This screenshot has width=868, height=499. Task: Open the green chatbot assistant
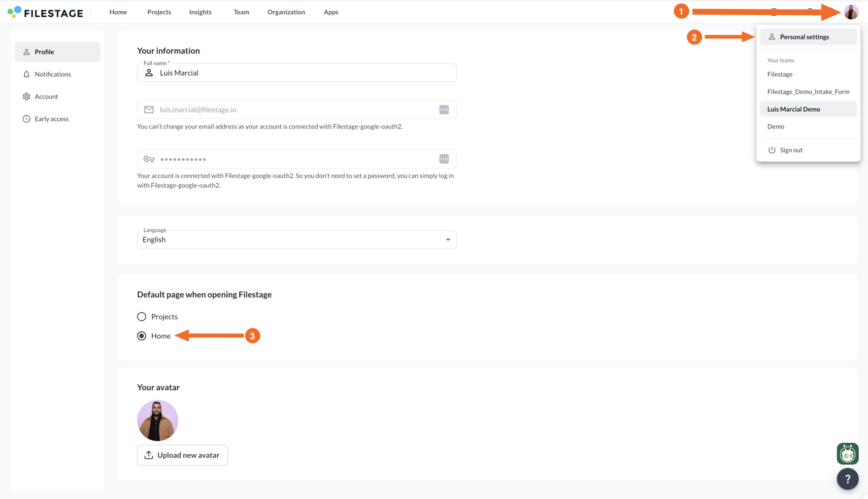(x=848, y=454)
